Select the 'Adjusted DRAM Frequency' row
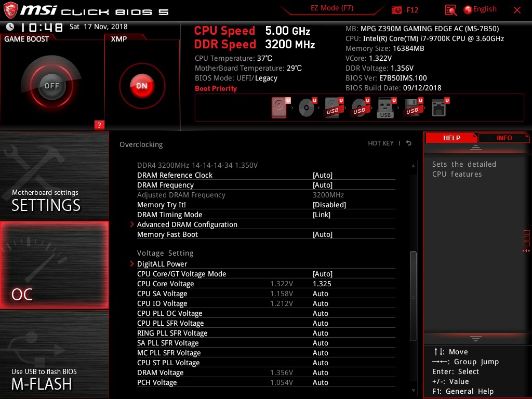Screen dimensions: 532x399 [x=266, y=195]
